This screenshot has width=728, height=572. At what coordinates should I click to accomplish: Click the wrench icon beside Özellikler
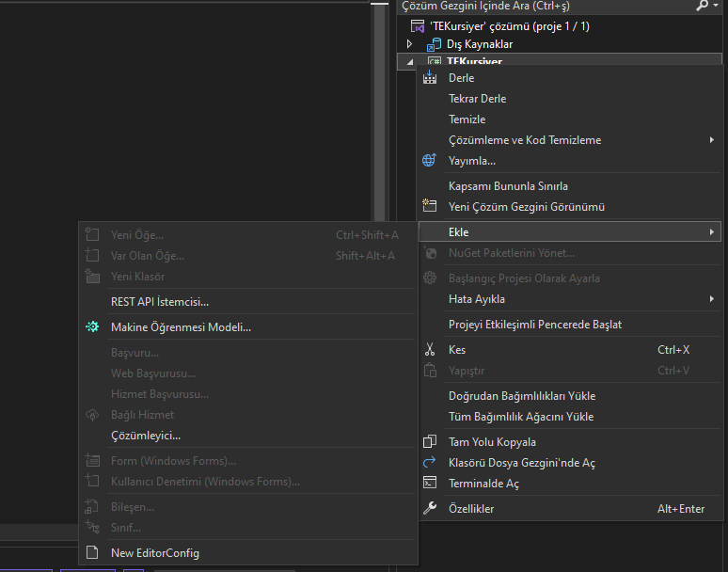430,509
